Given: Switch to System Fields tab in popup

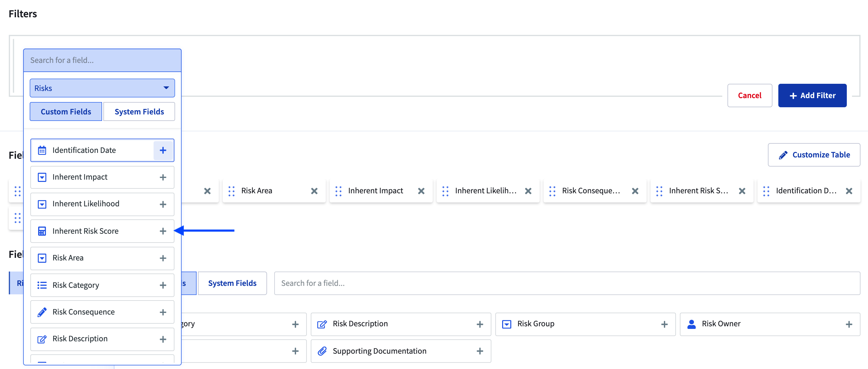Looking at the screenshot, I should point(139,112).
